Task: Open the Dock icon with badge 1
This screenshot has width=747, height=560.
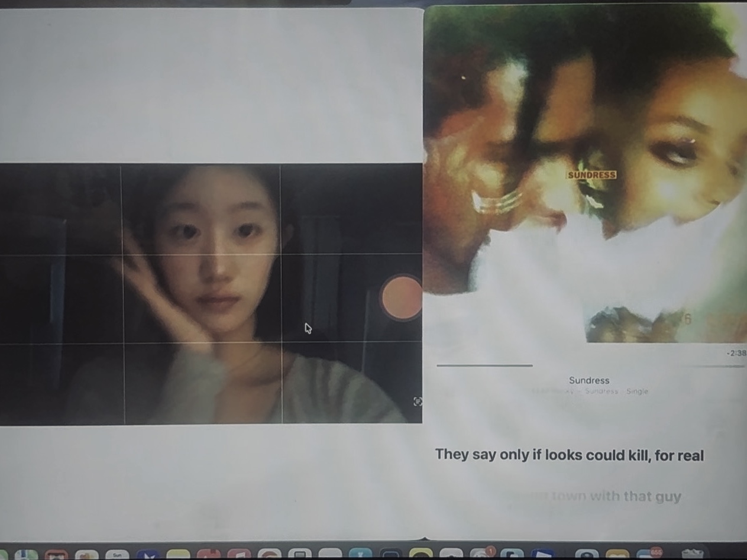Action: click(x=482, y=555)
